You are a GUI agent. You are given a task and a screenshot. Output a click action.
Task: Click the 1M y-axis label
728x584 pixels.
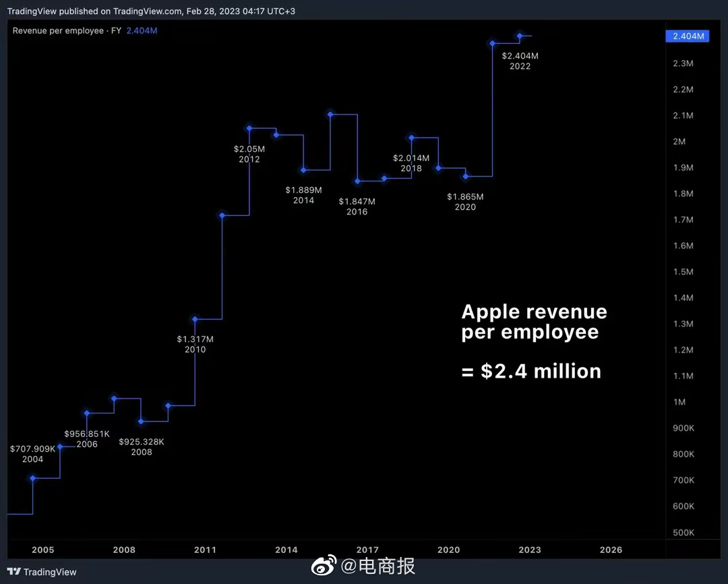coord(679,402)
